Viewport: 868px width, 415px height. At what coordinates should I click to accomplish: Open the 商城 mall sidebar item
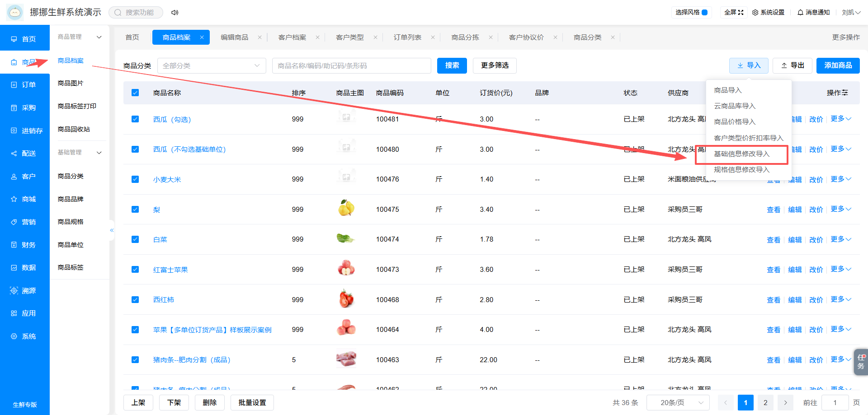[24, 199]
